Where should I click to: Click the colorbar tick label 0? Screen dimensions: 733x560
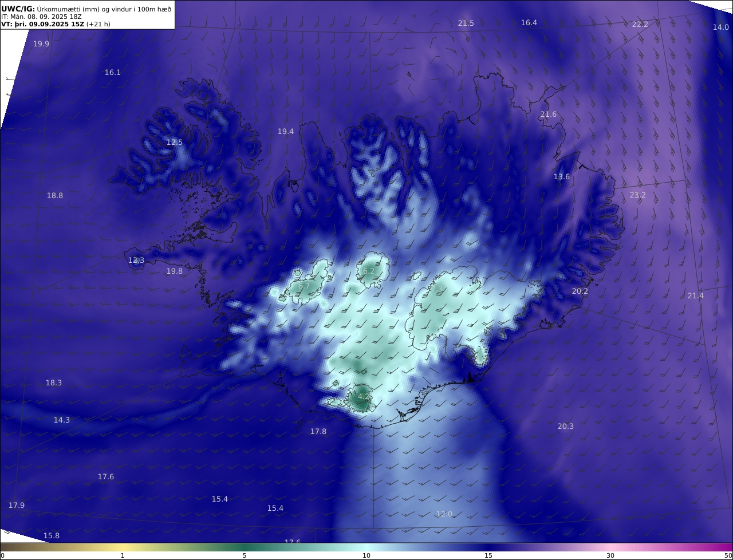pos(2,555)
